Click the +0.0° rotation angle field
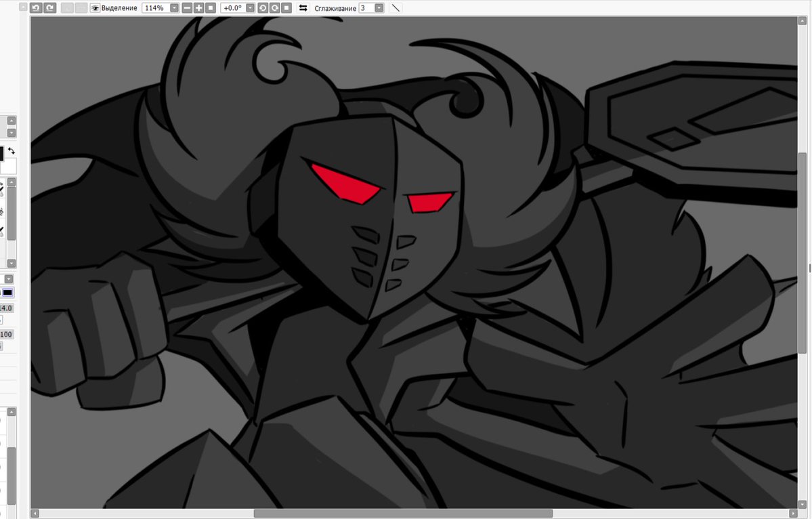Viewport: 812px width, 519px height. [233, 7]
